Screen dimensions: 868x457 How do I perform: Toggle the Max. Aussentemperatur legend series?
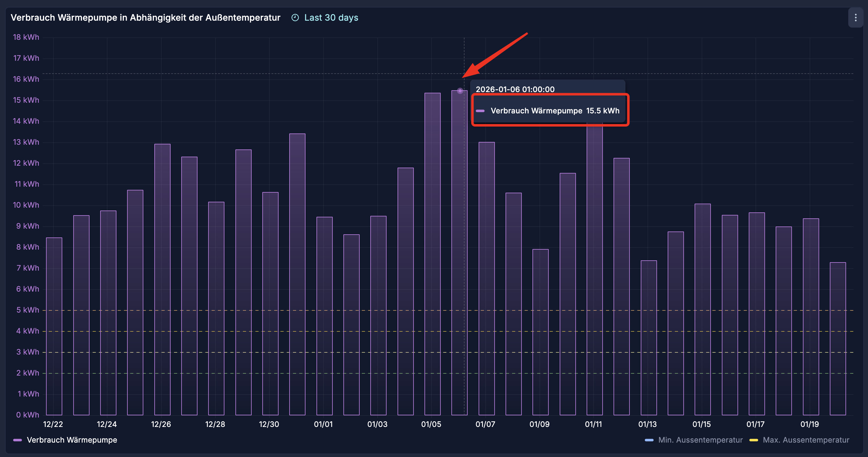click(x=806, y=440)
